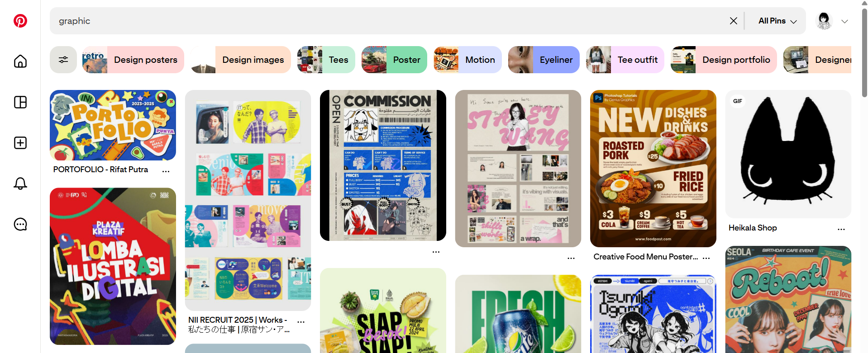
Task: Open the boards icon in sidebar
Action: [x=20, y=102]
